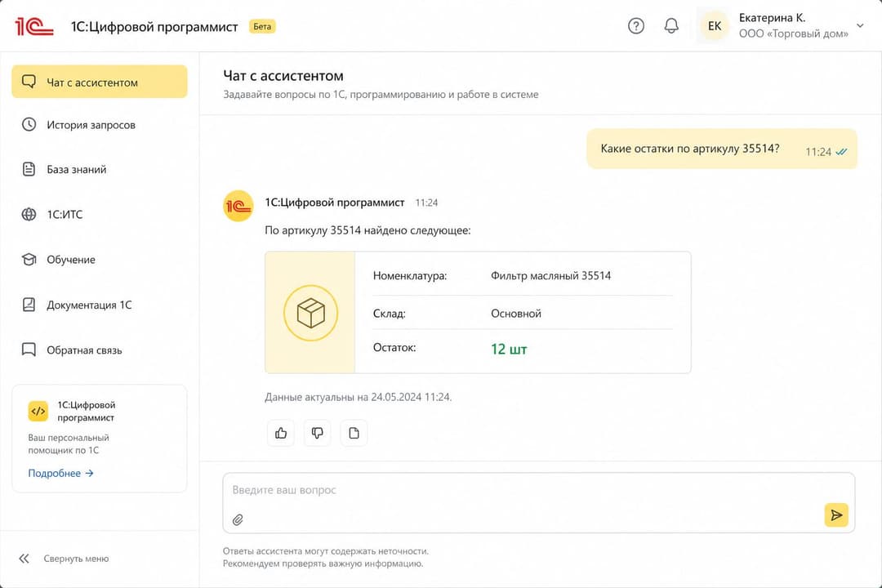This screenshot has height=588, width=882.
Task: Click the read checkmarks on sent message
Action: pos(841,152)
